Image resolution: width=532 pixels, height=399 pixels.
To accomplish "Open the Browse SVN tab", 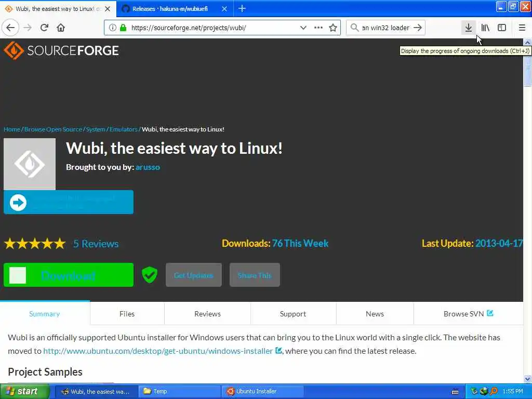I will [468, 314].
